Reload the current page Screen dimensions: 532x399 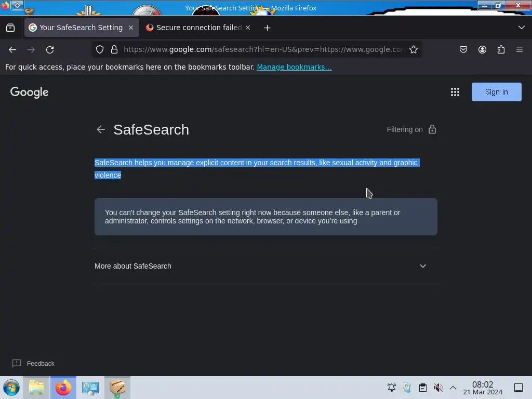(50, 49)
